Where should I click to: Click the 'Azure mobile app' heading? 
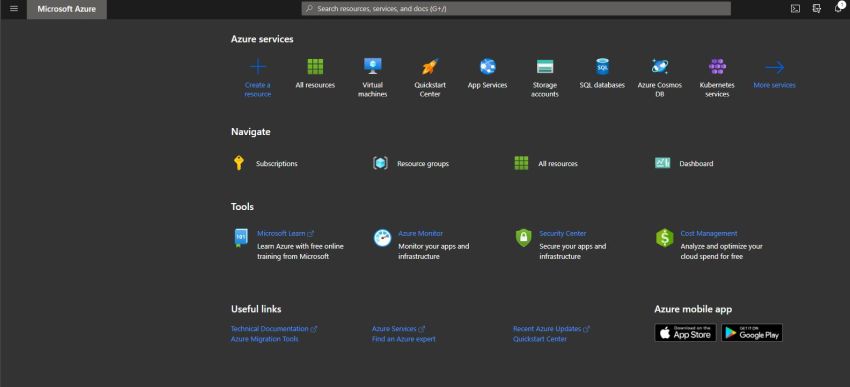tap(693, 309)
